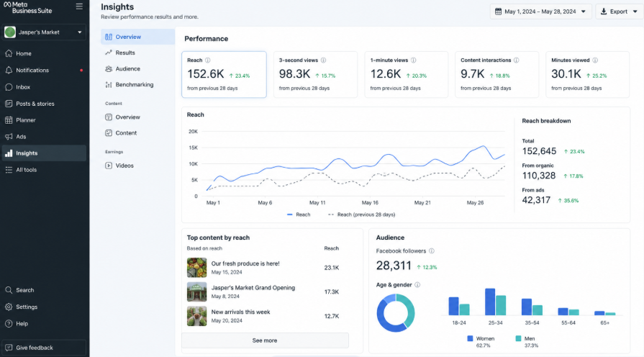Click the info icon next to Reach
The width and height of the screenshot is (644, 357).
[208, 60]
